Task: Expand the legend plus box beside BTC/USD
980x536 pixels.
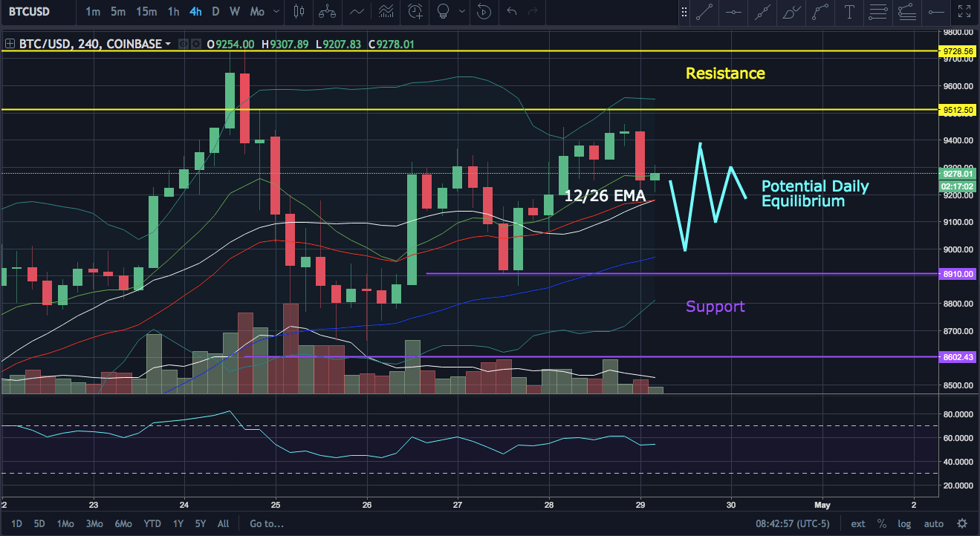Action: [x=9, y=44]
